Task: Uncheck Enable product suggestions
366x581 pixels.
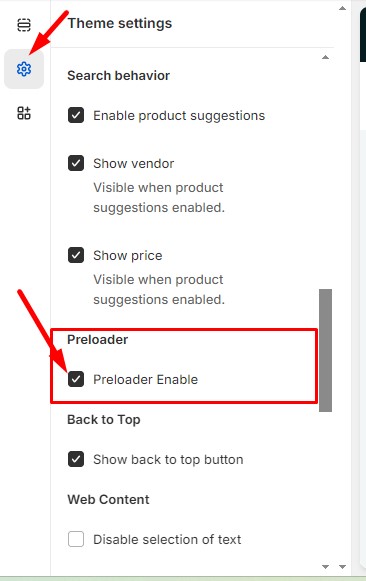Action: (x=76, y=115)
